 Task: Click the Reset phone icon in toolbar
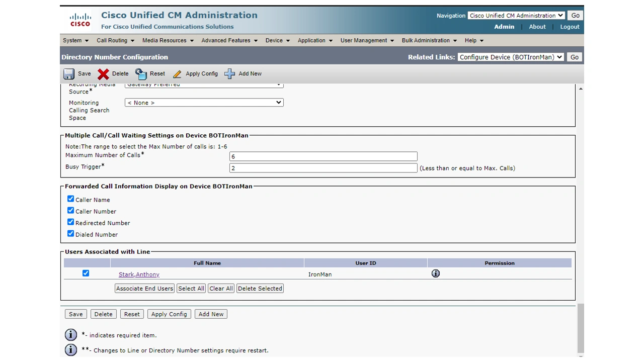141,74
